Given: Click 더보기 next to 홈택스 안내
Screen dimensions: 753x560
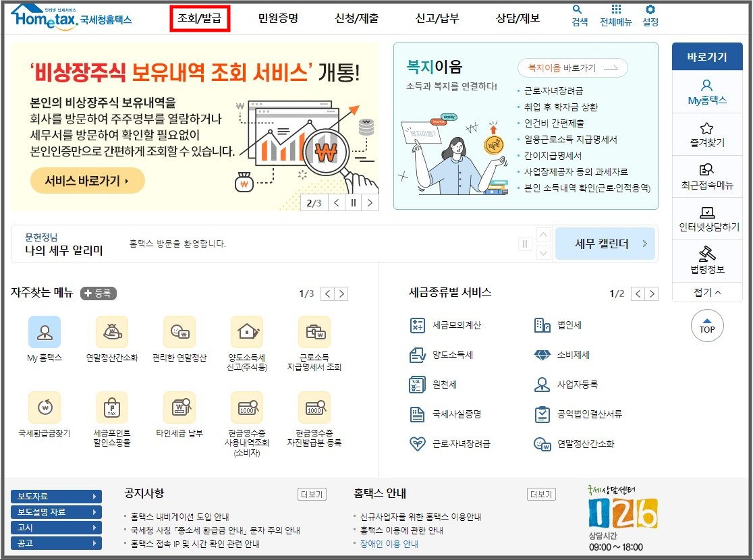Looking at the screenshot, I should coord(541,494).
